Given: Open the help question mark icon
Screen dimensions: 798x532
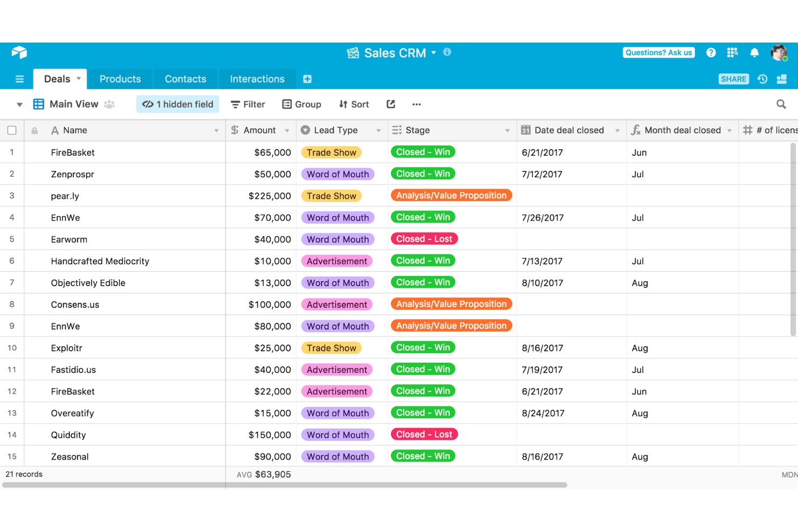Looking at the screenshot, I should [x=711, y=52].
